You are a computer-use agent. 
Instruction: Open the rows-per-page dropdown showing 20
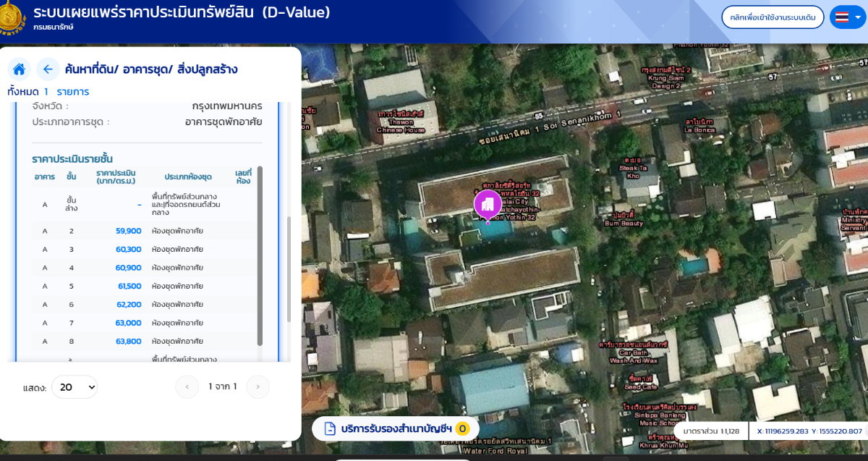click(x=75, y=387)
